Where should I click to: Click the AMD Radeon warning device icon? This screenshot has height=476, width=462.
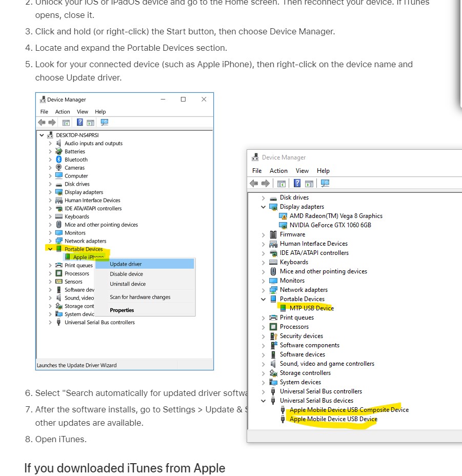[283, 216]
